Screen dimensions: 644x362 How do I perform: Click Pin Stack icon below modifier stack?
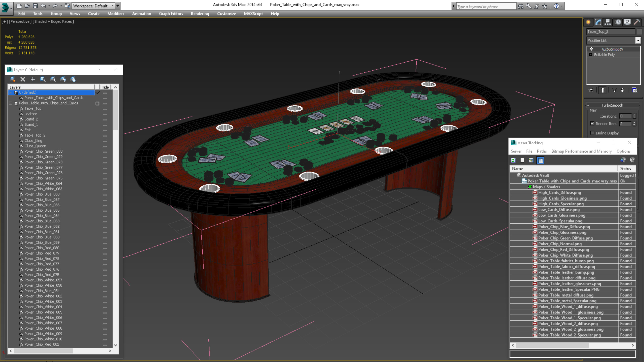pos(591,90)
